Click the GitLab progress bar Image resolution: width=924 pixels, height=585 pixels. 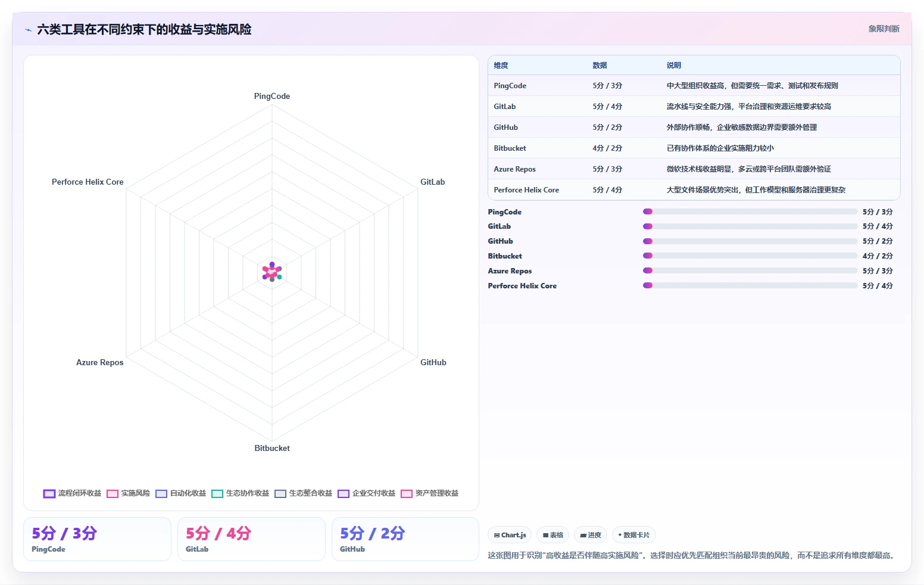point(750,226)
